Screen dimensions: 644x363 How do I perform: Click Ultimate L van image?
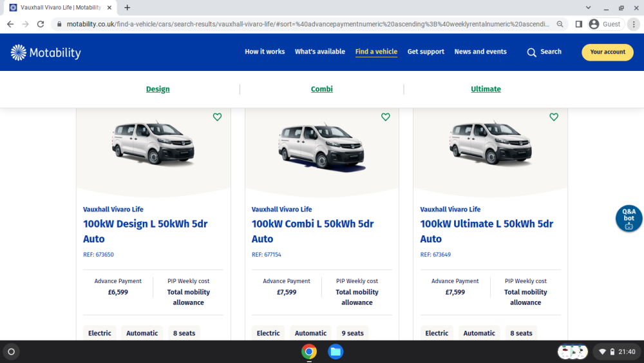click(x=490, y=143)
